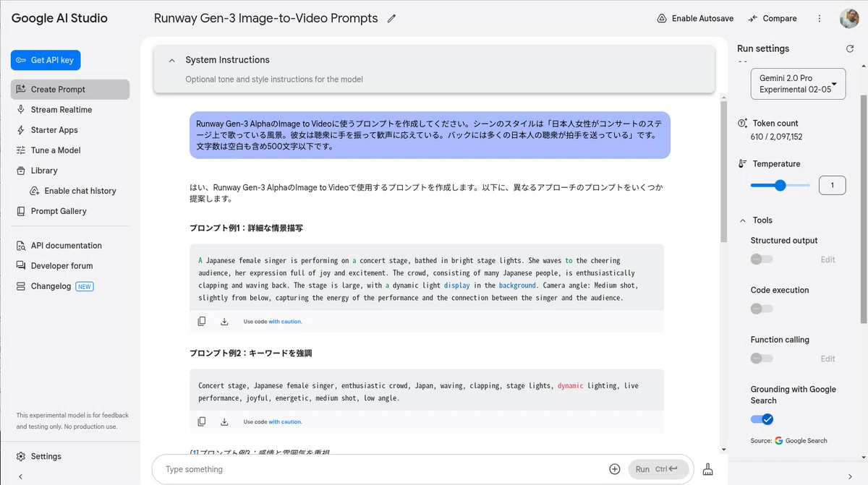Clear chat with the broom icon
868x485 pixels.
[707, 469]
